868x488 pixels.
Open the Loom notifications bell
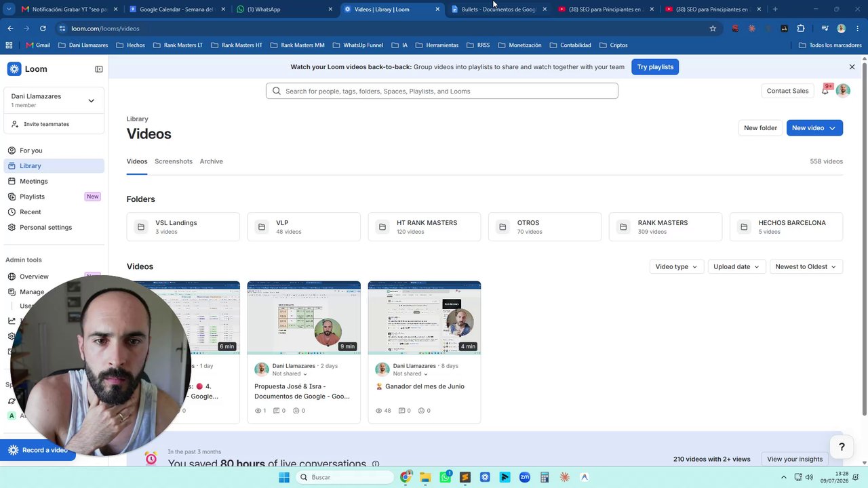[825, 90]
